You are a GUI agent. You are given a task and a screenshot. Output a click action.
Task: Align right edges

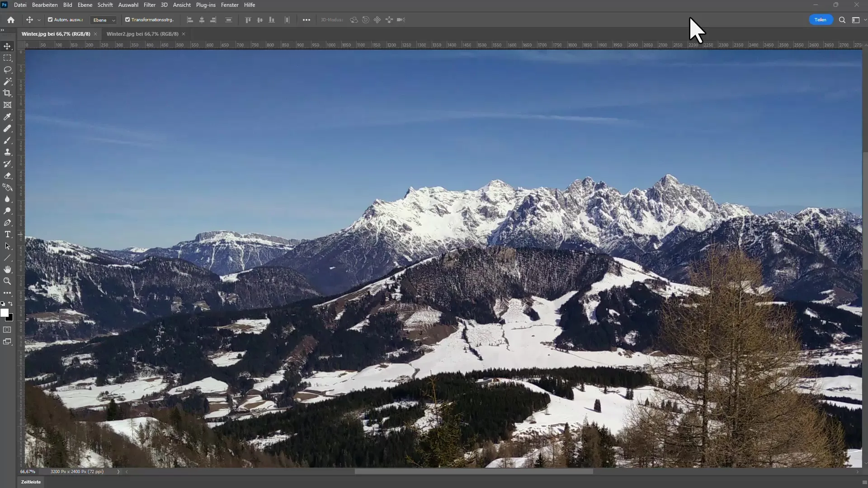[213, 20]
